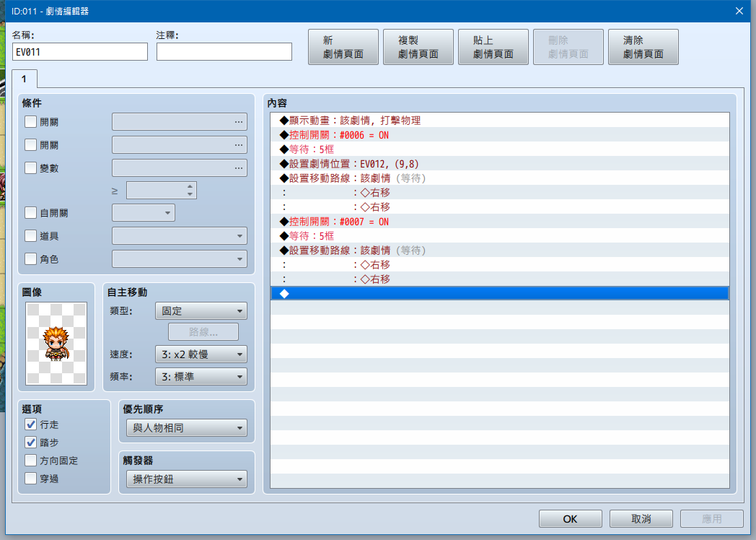Select event page tab 1
Viewport: 756px width, 540px height.
24,79
